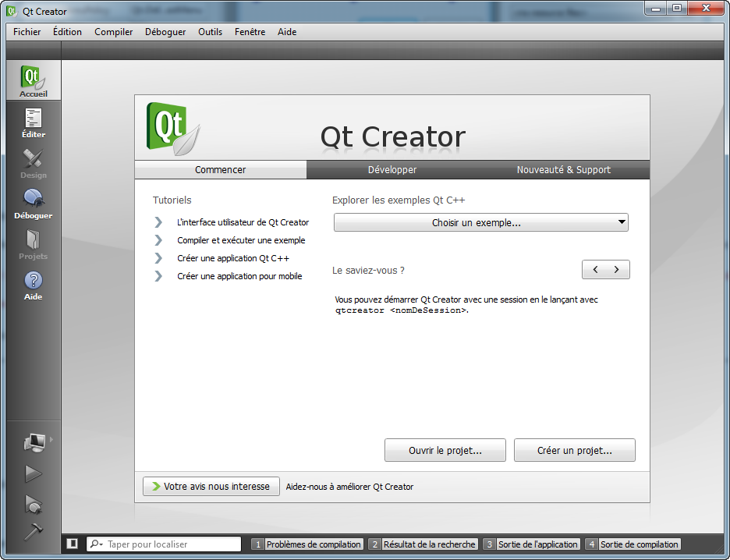Toggle the output pane visibility button
The width and height of the screenshot is (730, 560).
tap(71, 544)
